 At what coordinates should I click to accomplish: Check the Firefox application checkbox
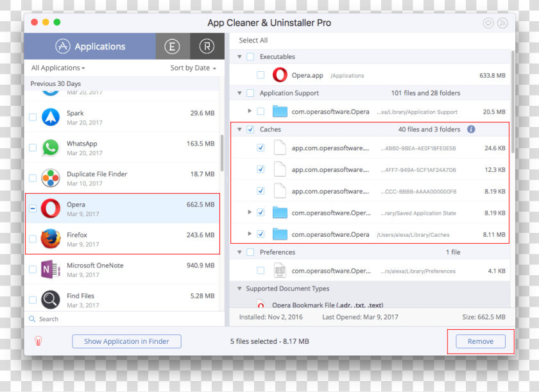(x=33, y=239)
